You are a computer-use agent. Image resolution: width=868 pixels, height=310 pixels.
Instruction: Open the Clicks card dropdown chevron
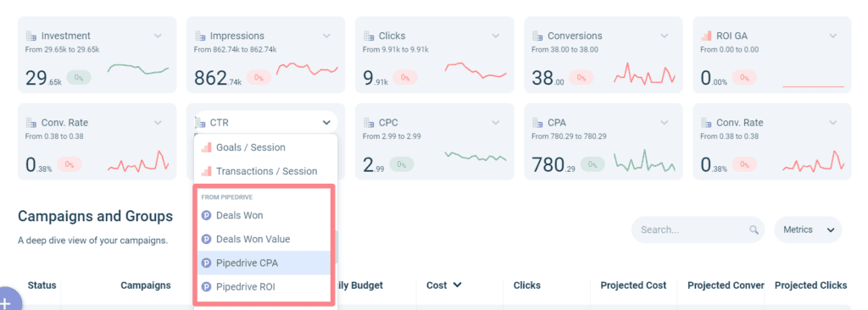click(x=495, y=36)
